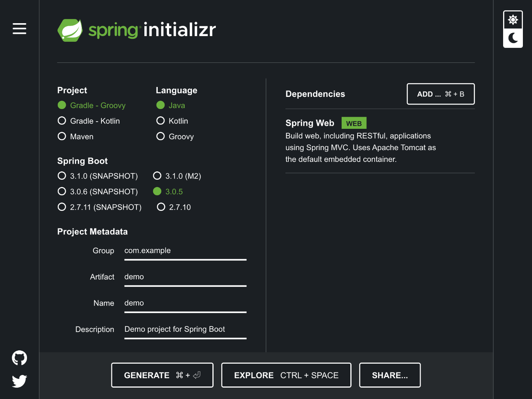Click the Spring Web dependency title
The image size is (532, 399).
click(310, 123)
